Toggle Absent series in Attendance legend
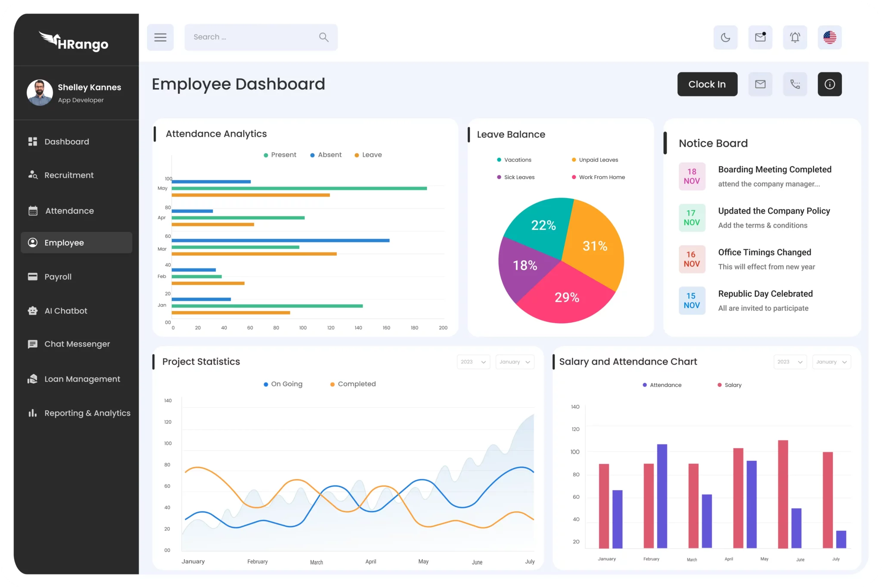 (x=326, y=155)
